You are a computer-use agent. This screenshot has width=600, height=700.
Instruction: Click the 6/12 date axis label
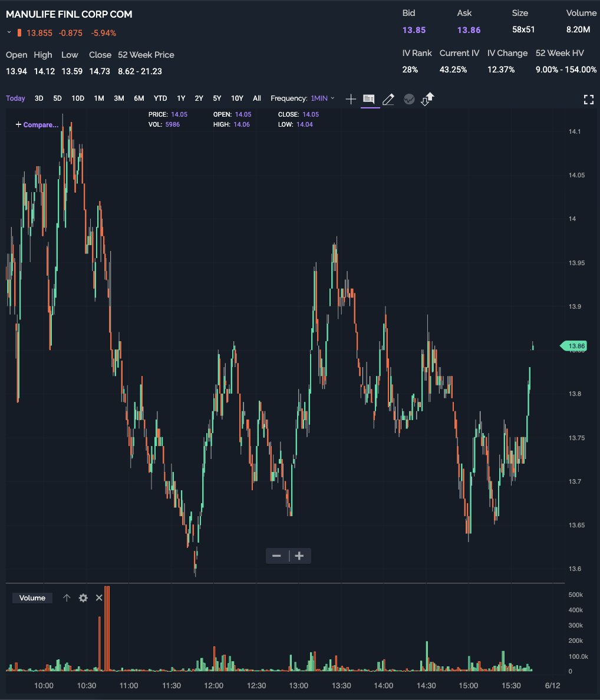(552, 685)
